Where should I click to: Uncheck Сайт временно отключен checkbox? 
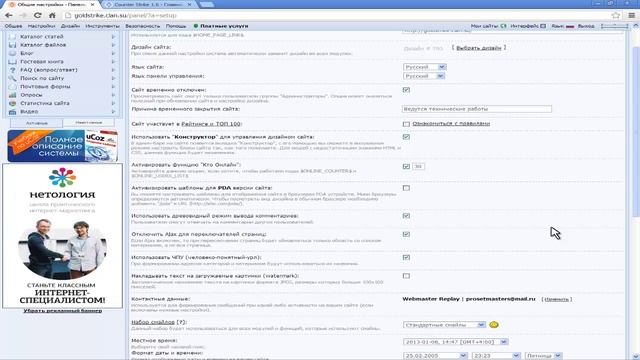pos(406,90)
